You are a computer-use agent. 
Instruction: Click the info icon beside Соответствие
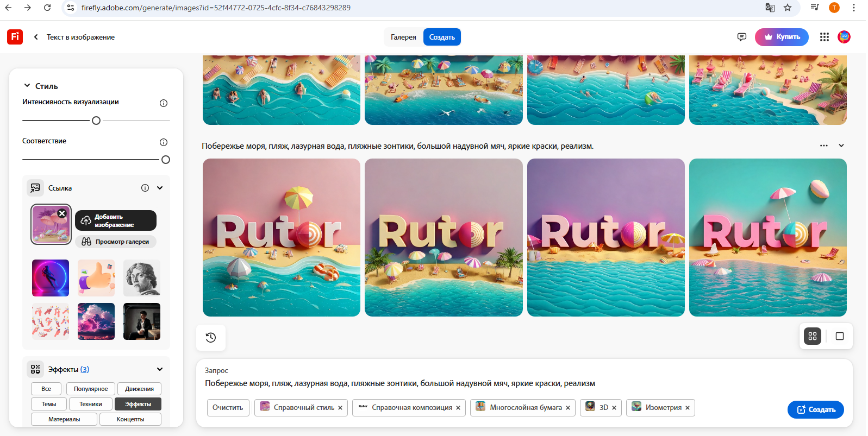[x=164, y=142]
